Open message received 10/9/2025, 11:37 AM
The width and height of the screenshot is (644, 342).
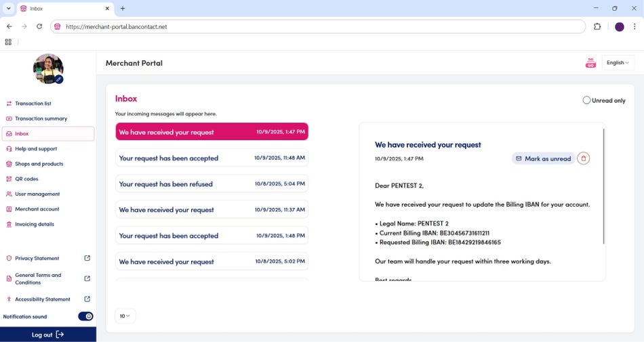212,209
